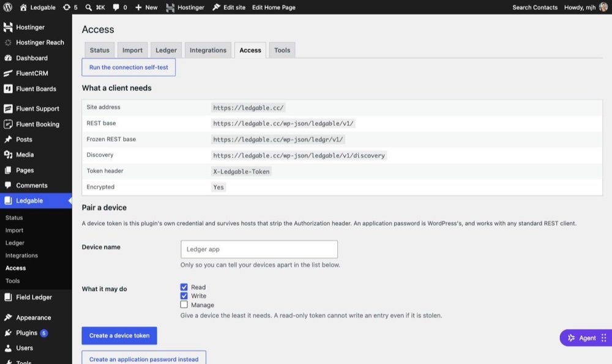Uncheck the Read permission checkbox

pos(184,287)
